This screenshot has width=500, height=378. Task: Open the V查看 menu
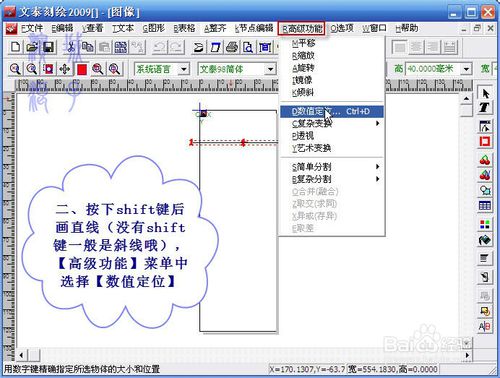(93, 28)
